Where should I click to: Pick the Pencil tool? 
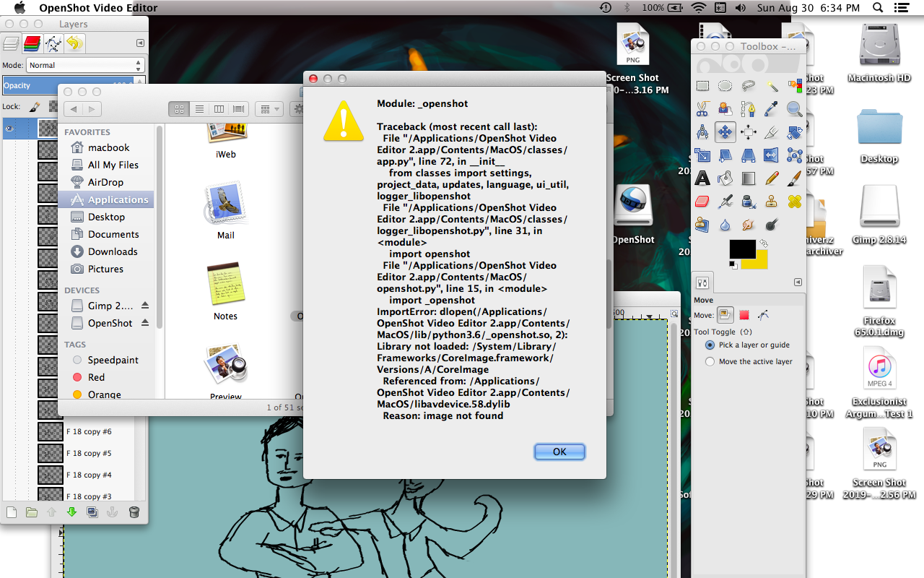[772, 178]
